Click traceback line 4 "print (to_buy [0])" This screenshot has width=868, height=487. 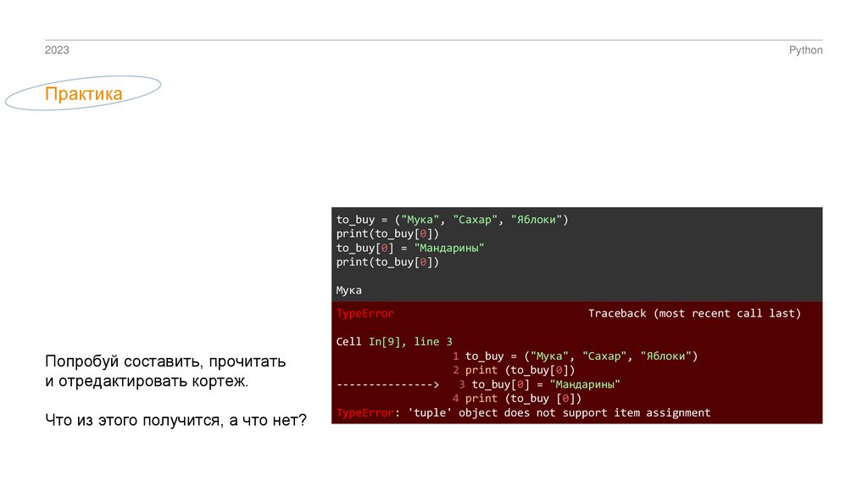point(517,399)
